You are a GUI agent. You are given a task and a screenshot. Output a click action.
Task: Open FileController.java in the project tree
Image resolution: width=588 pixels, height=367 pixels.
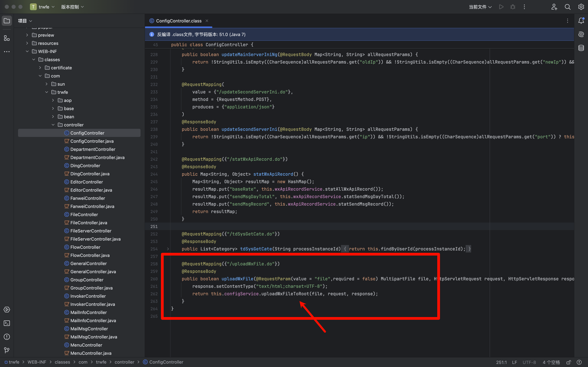[x=89, y=223]
